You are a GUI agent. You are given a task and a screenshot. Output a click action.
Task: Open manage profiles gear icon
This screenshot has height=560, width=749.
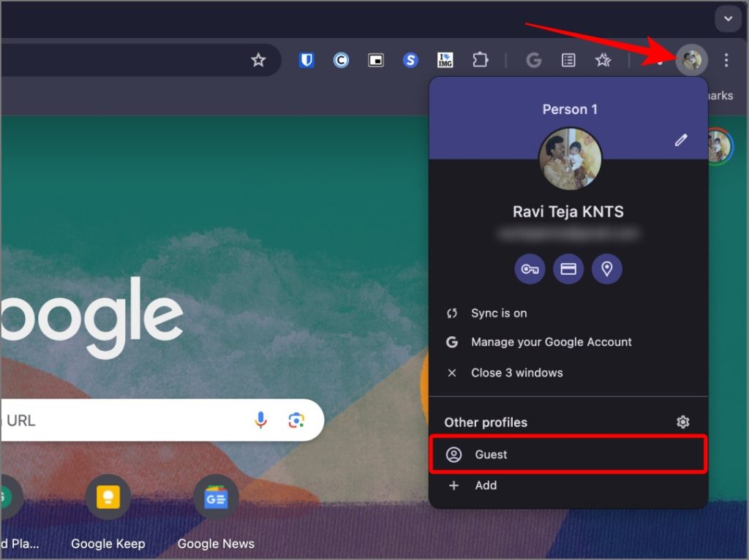pyautogui.click(x=682, y=422)
